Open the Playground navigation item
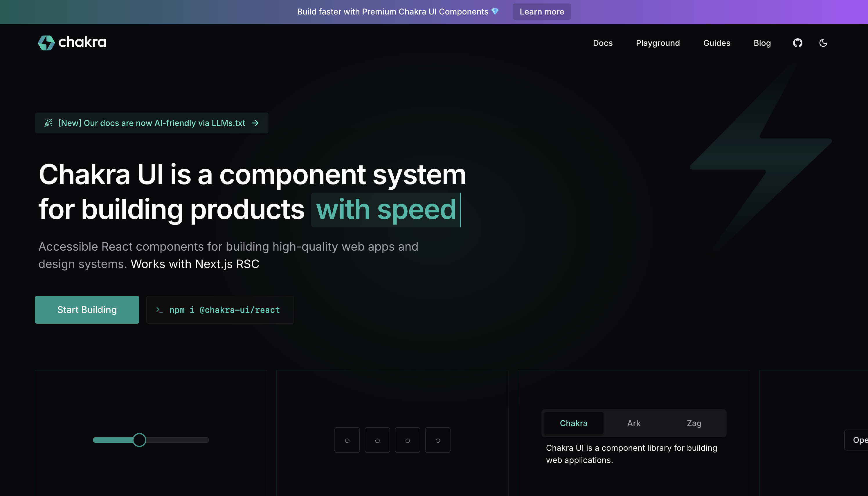 coord(658,43)
